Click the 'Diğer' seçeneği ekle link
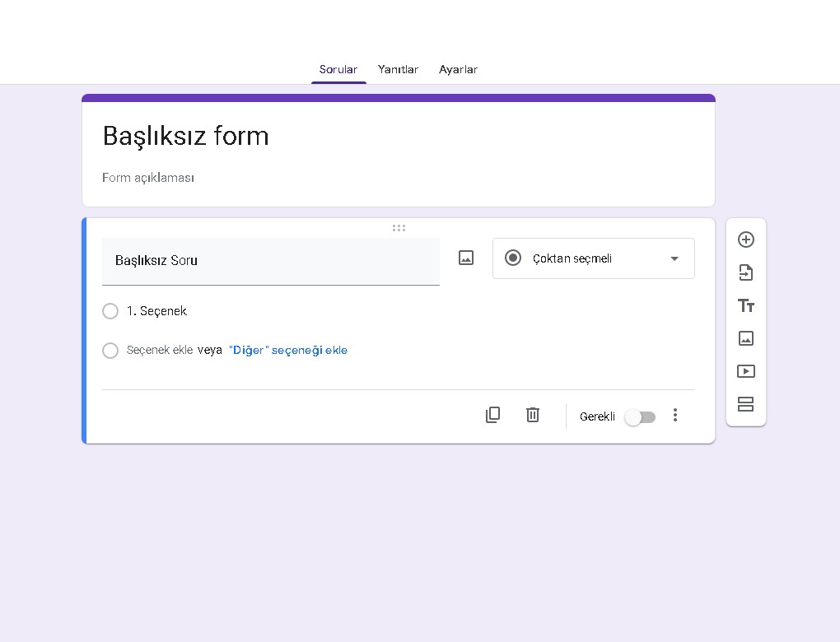The width and height of the screenshot is (840, 642). pos(288,350)
